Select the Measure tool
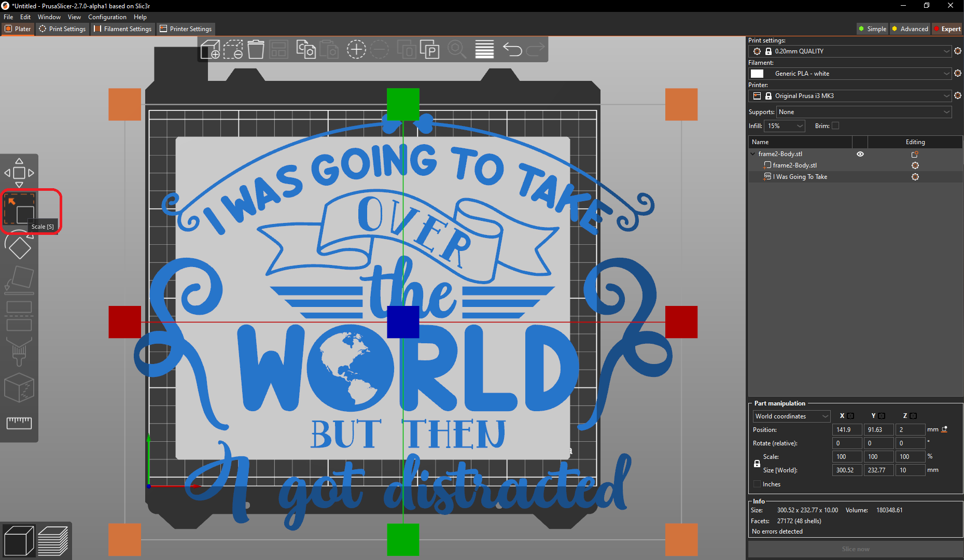The image size is (964, 560). click(x=19, y=423)
